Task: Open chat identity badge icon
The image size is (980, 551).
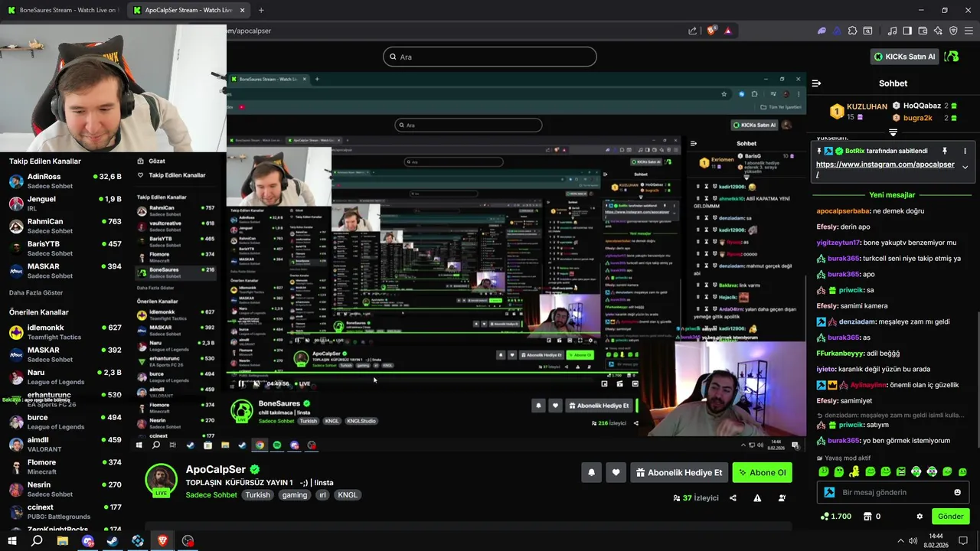Action: point(829,492)
